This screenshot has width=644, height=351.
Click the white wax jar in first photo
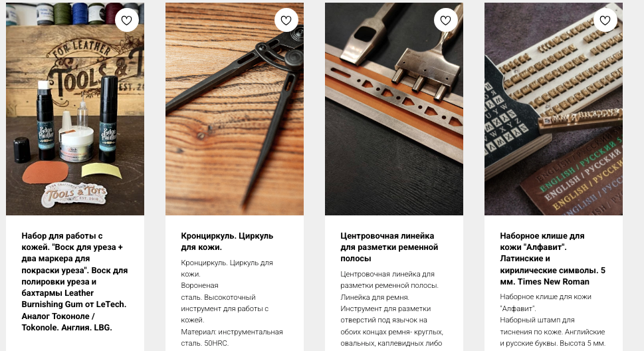76,143
